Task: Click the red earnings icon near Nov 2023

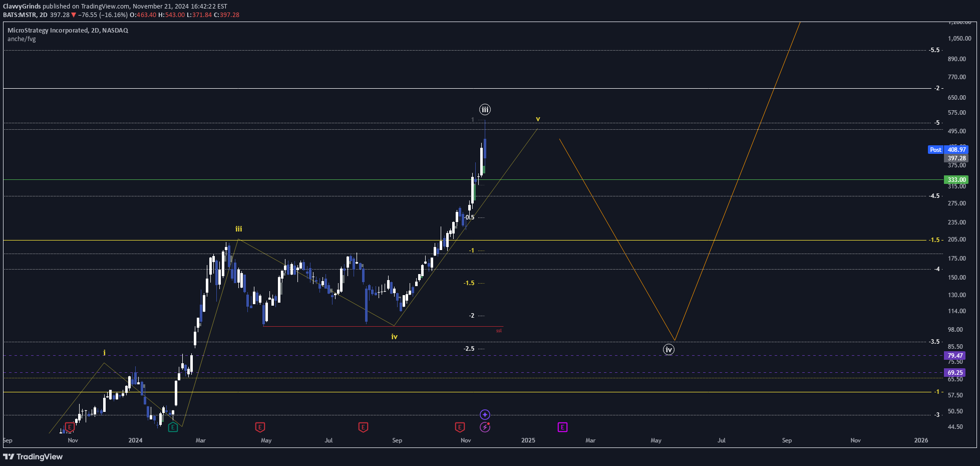Action: click(70, 427)
